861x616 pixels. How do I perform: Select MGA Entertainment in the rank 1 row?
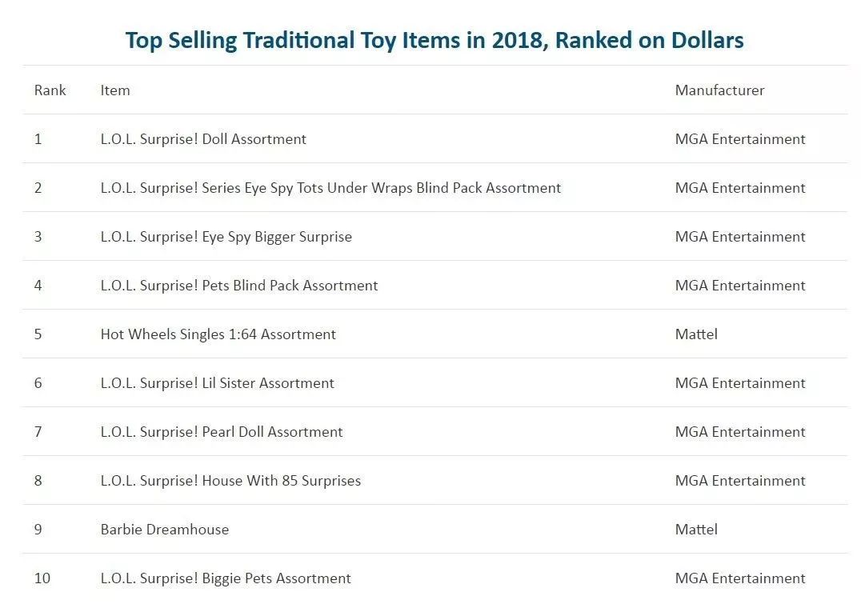(740, 139)
